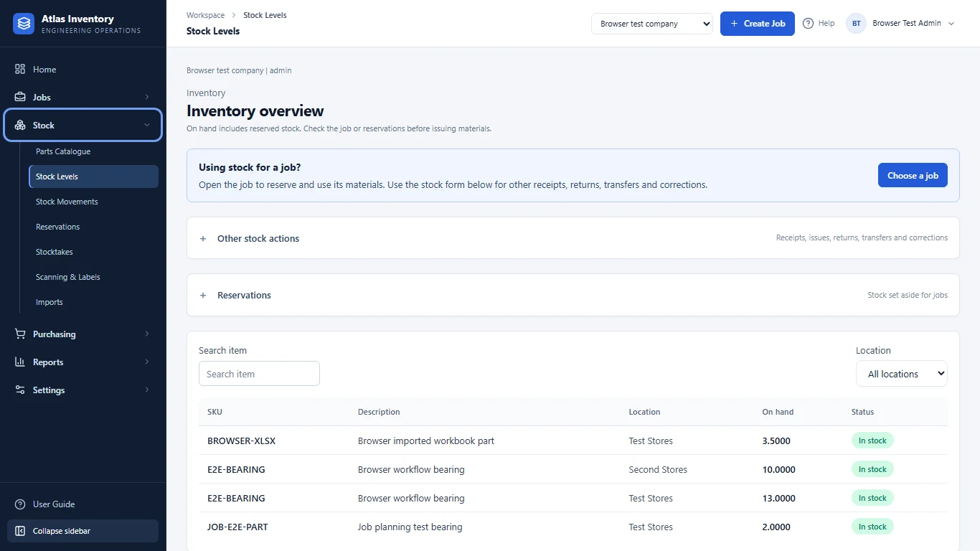Click the Collapse sidebar arrow icon

pyautogui.click(x=20, y=532)
